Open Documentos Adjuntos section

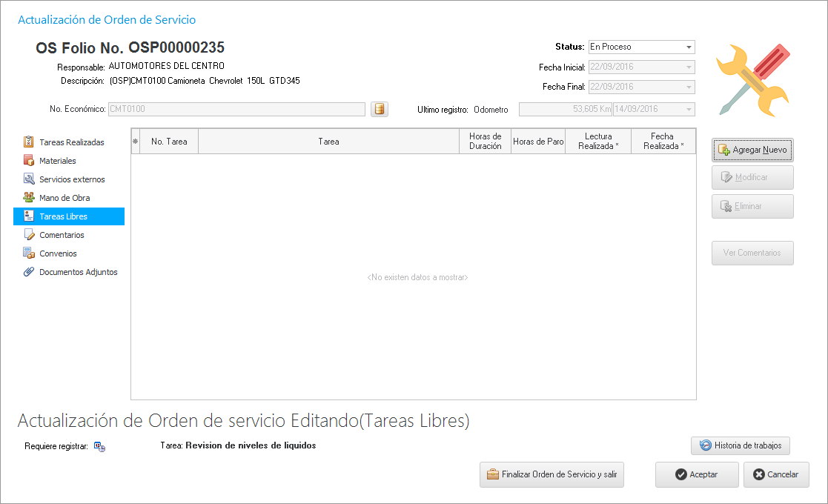(78, 272)
